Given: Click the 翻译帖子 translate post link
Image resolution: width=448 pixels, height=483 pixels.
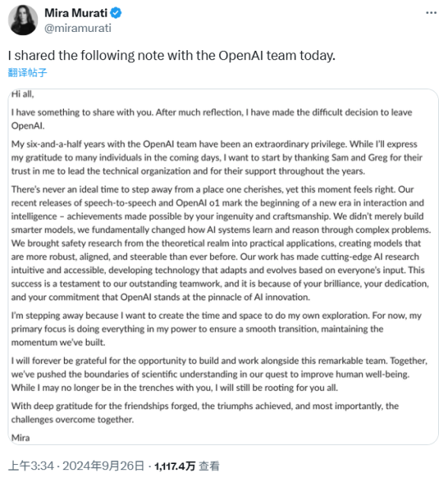Looking at the screenshot, I should pos(27,73).
